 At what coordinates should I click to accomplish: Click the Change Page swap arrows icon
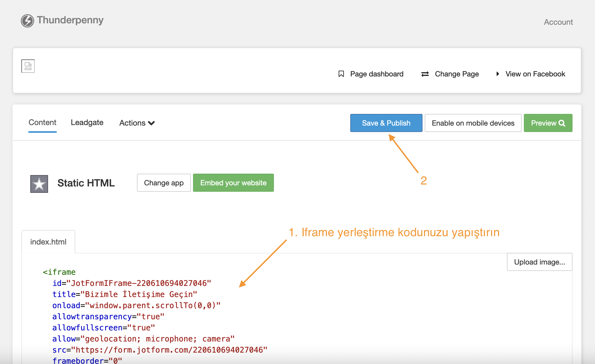coord(424,74)
